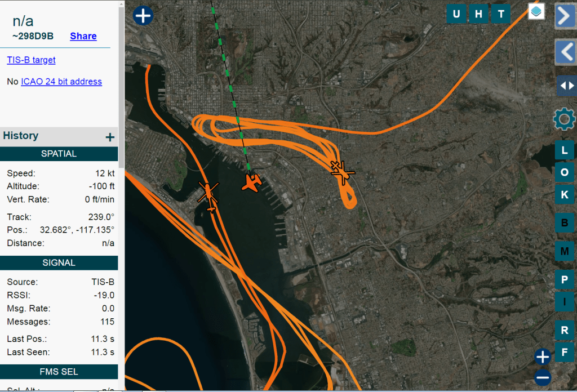Viewport: 577px width, 392px height.
Task: Open the TIS-B target link
Action: click(x=31, y=60)
